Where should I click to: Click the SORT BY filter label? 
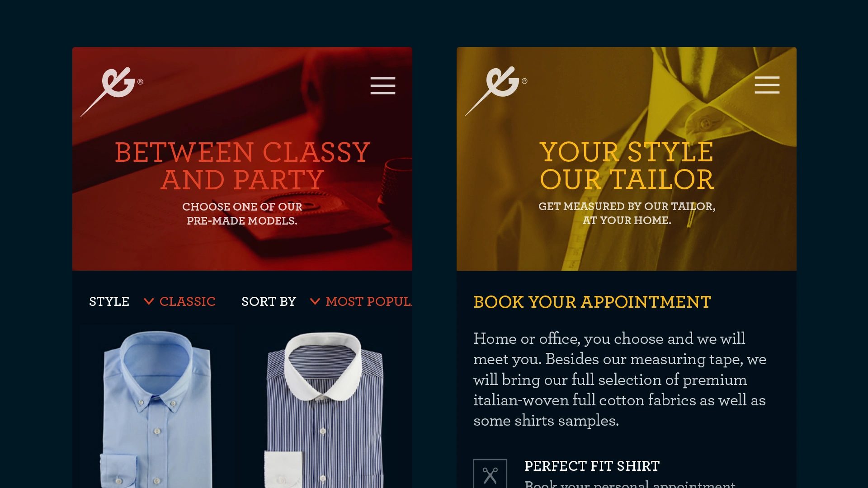point(269,301)
